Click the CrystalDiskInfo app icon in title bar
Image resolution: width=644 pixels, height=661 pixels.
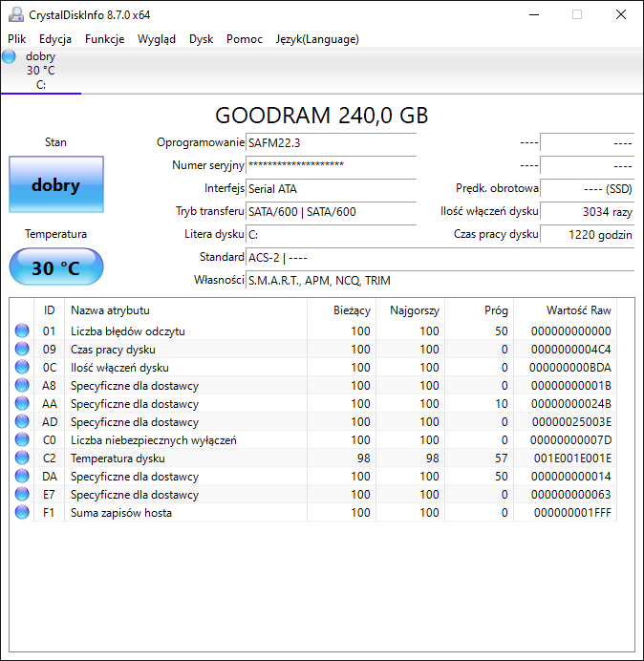pos(16,14)
